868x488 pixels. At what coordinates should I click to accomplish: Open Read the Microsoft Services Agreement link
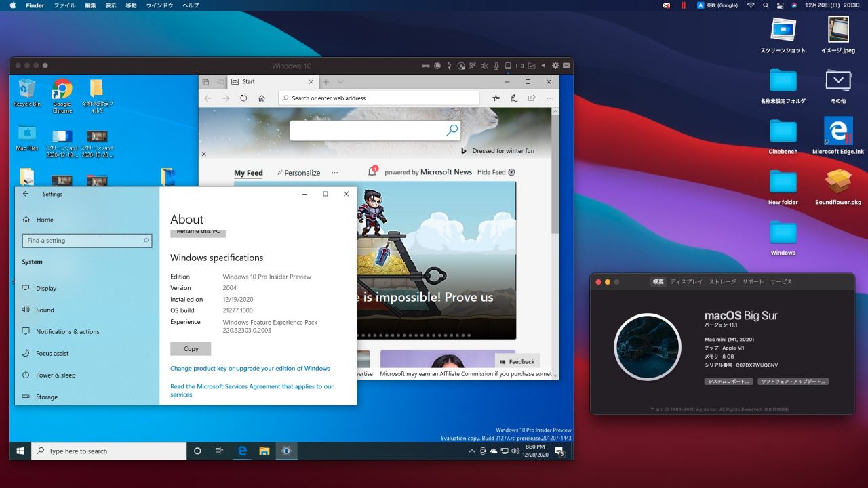coord(252,390)
